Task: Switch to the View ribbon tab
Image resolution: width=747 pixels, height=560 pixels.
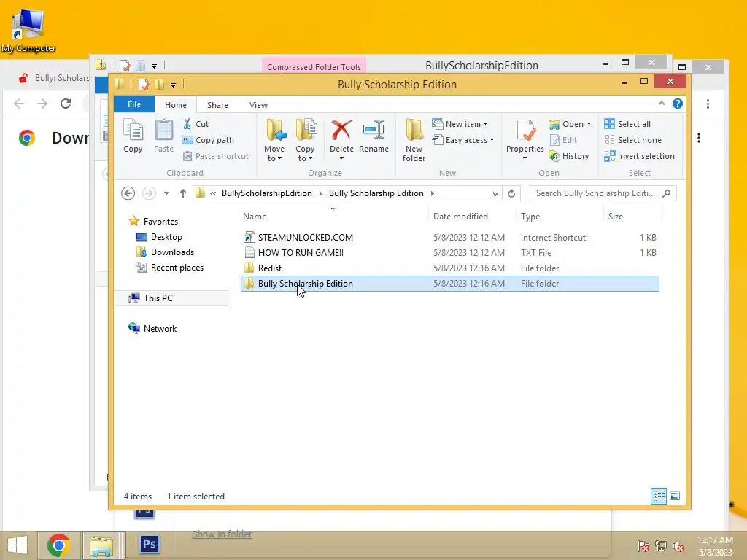Action: tap(259, 105)
